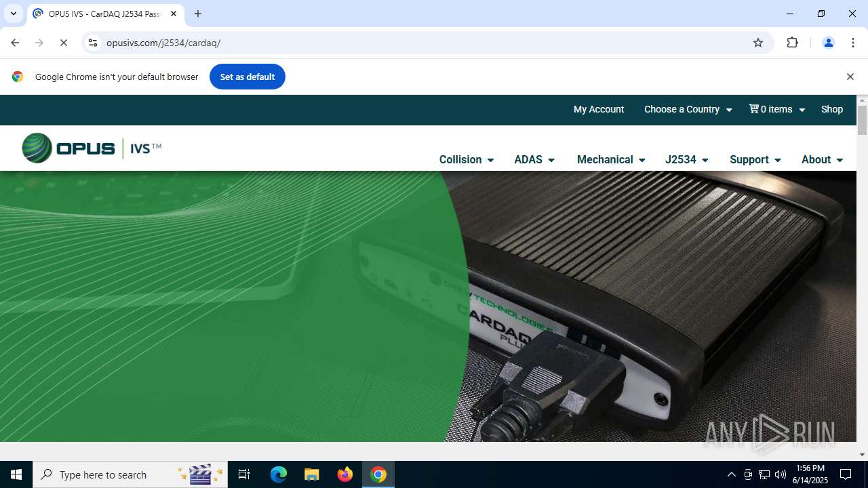Select the OPUS IVS CarDAQ browser tab
868x488 pixels.
105,14
